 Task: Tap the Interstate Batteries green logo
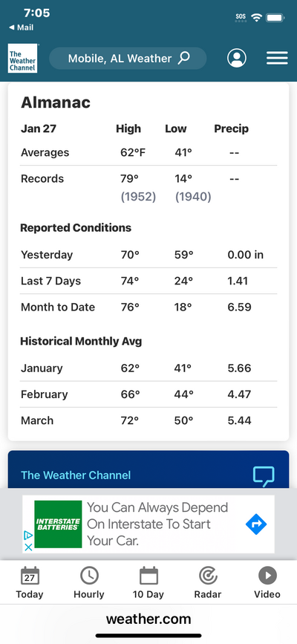point(58,524)
